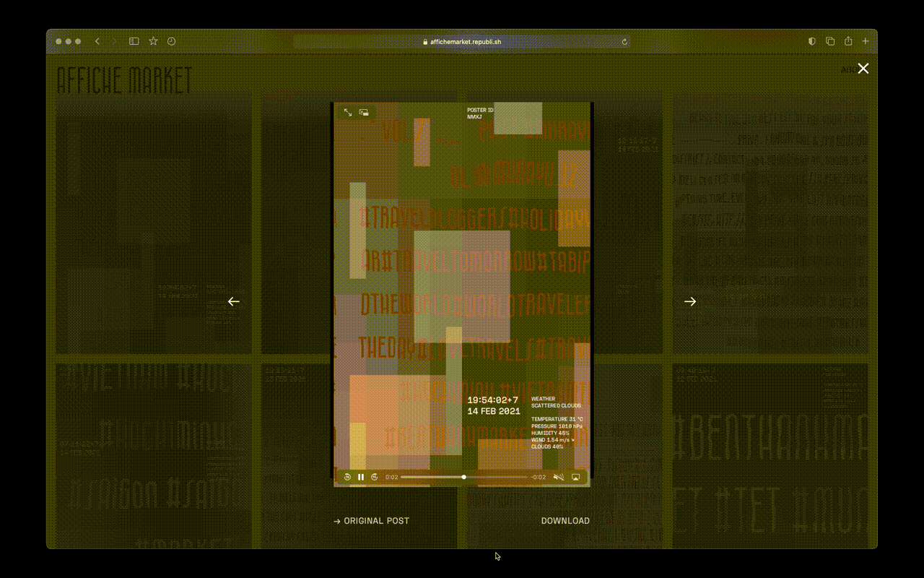
Task: Click the CLOUDS 40% reading
Action: pyautogui.click(x=546, y=447)
